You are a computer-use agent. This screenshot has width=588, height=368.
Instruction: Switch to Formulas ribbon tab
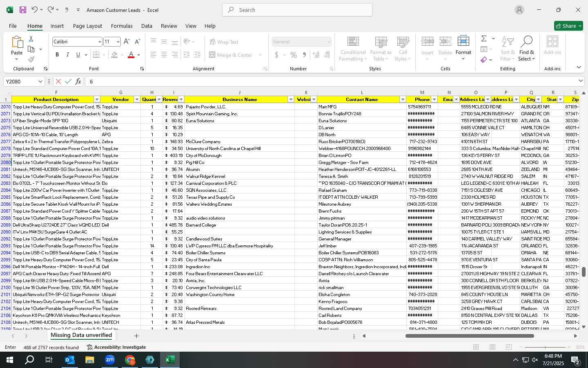tap(122, 26)
